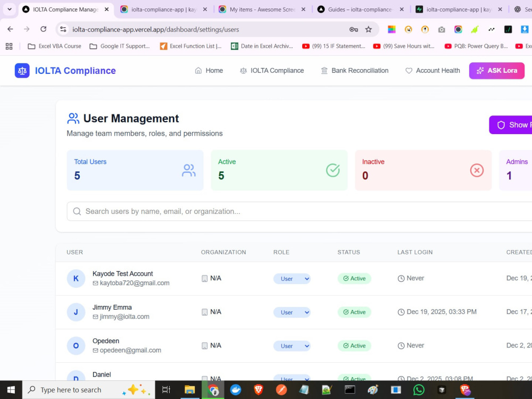Open Date in Excel Archive bookmark
Image resolution: width=532 pixels, height=399 pixels.
[262, 46]
